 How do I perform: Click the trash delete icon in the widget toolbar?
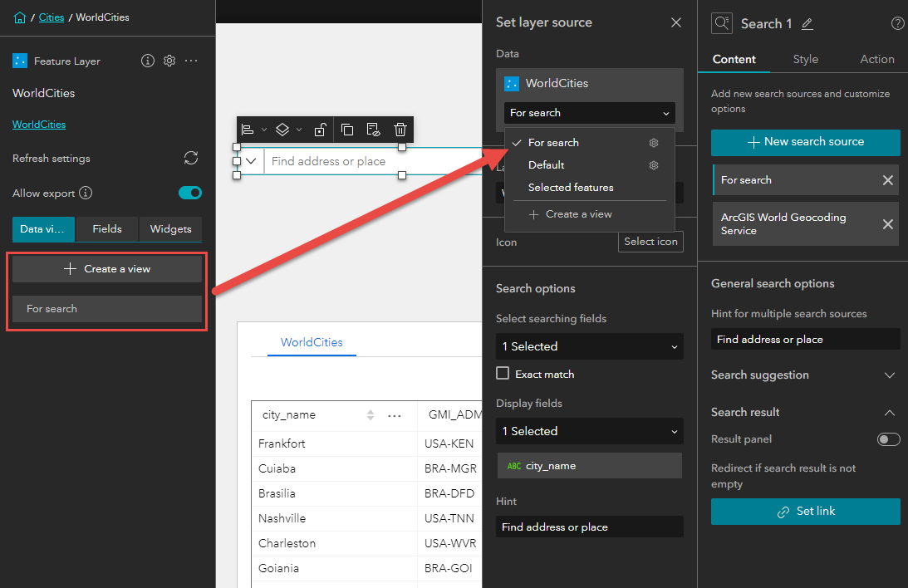(400, 130)
